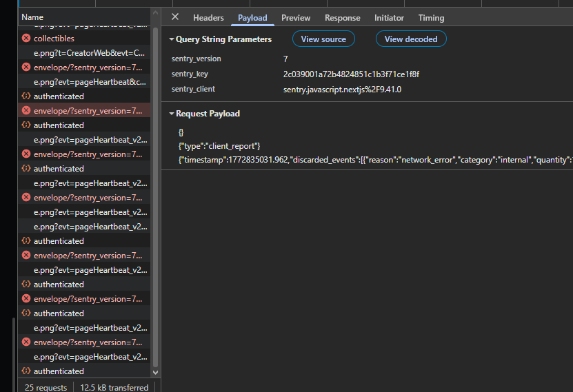Click JSON icon of bottom-most authenticated request
The width and height of the screenshot is (573, 392).
(26, 371)
